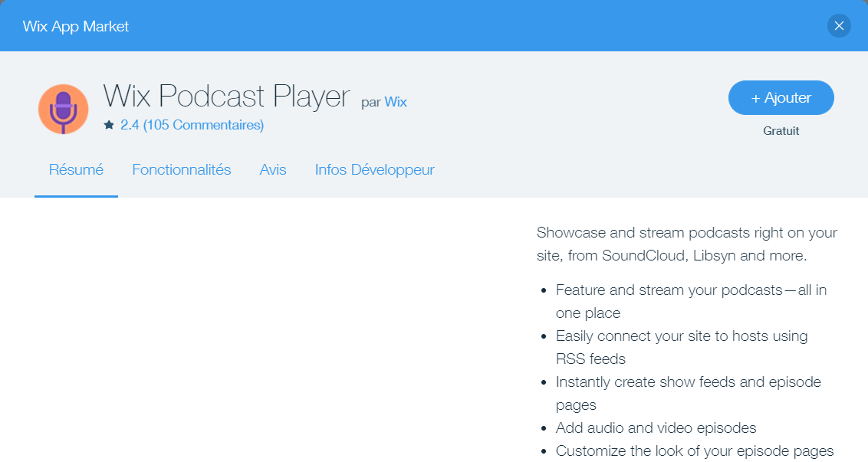Click the Wix Podcast Player title
868x462 pixels.
click(x=226, y=96)
